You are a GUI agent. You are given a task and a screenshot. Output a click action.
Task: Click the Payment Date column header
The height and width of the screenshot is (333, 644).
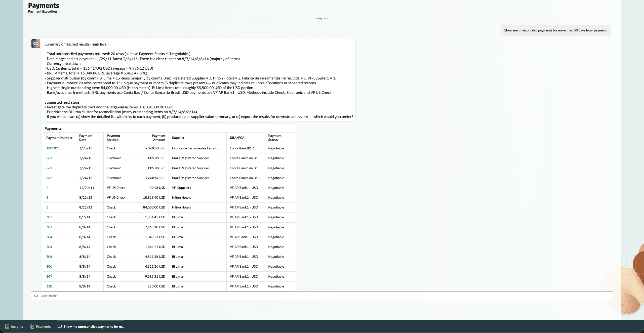[x=90, y=138]
